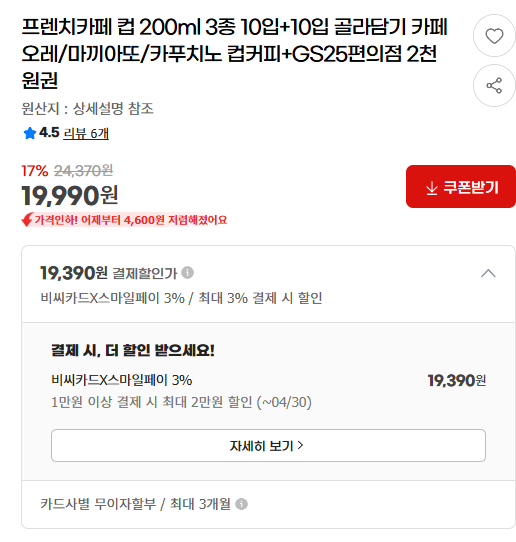516x542 pixels.
Task: Click the crossed-out 24,370원 original price
Action: [x=83, y=171]
